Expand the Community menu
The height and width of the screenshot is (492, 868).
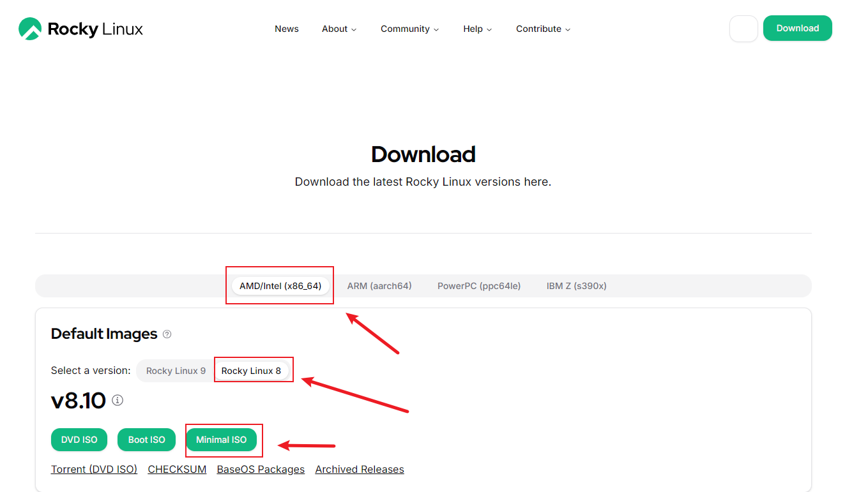coord(409,29)
